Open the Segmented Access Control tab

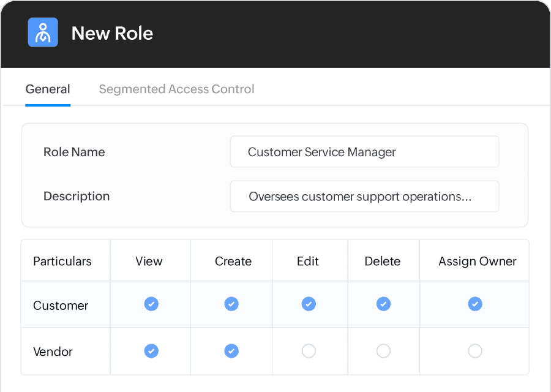tap(176, 89)
